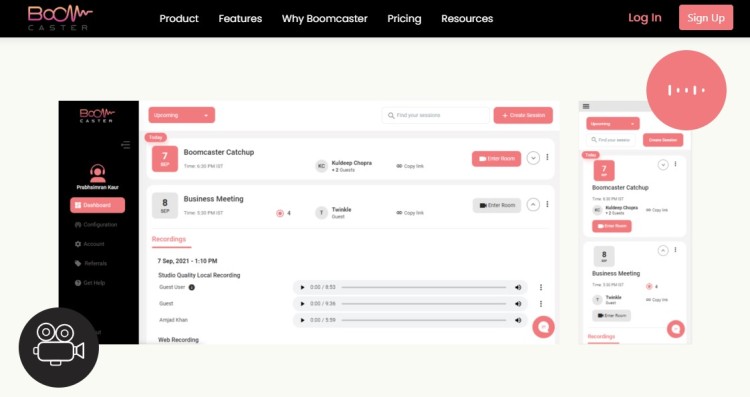This screenshot has height=397, width=750.
Task: Play the Amjad Khan recording
Action: click(x=302, y=320)
